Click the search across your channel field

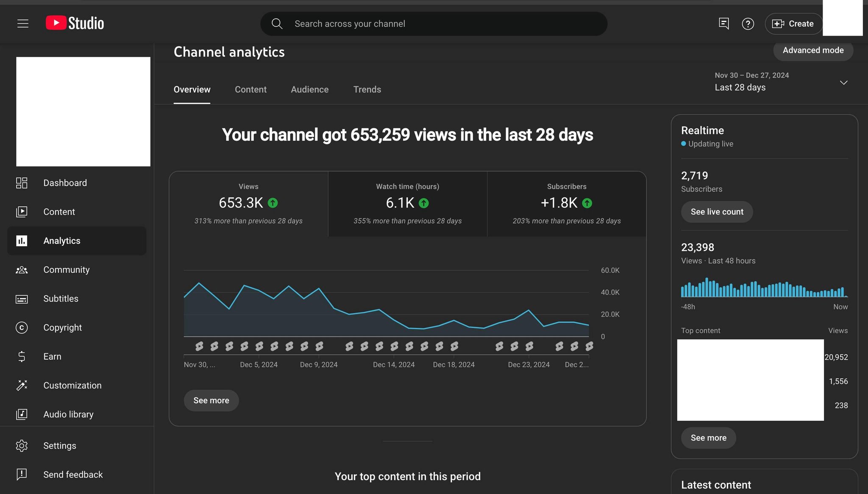(434, 24)
